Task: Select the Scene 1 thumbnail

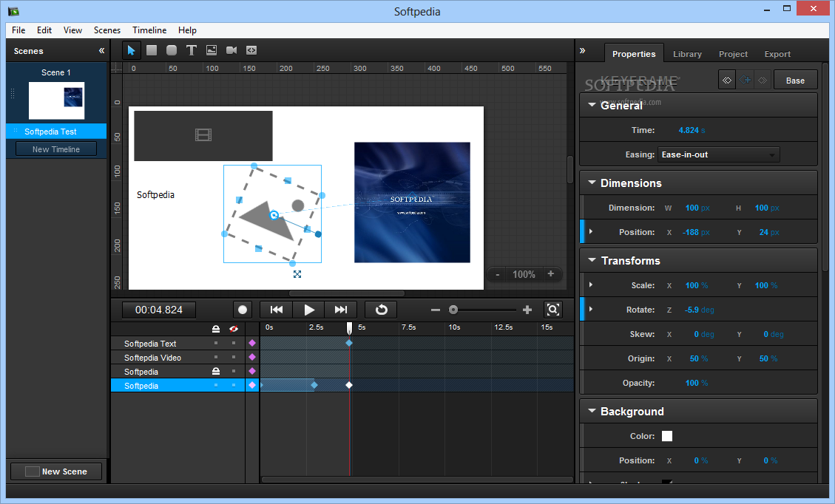Action: [x=56, y=101]
